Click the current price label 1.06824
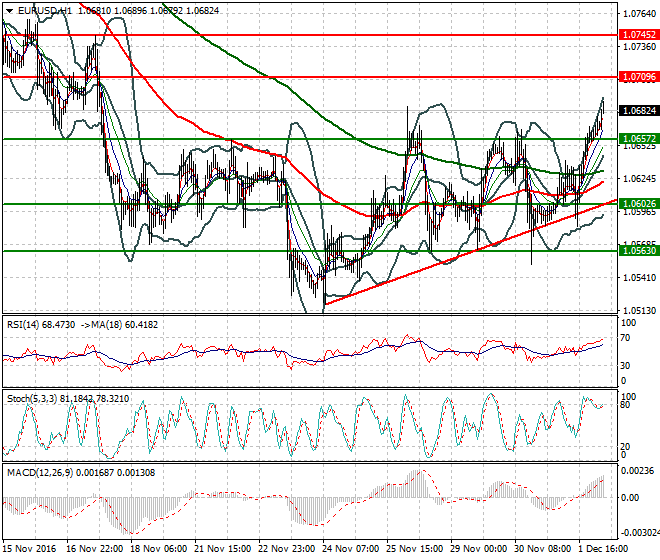The height and width of the screenshot is (560, 660). click(639, 111)
